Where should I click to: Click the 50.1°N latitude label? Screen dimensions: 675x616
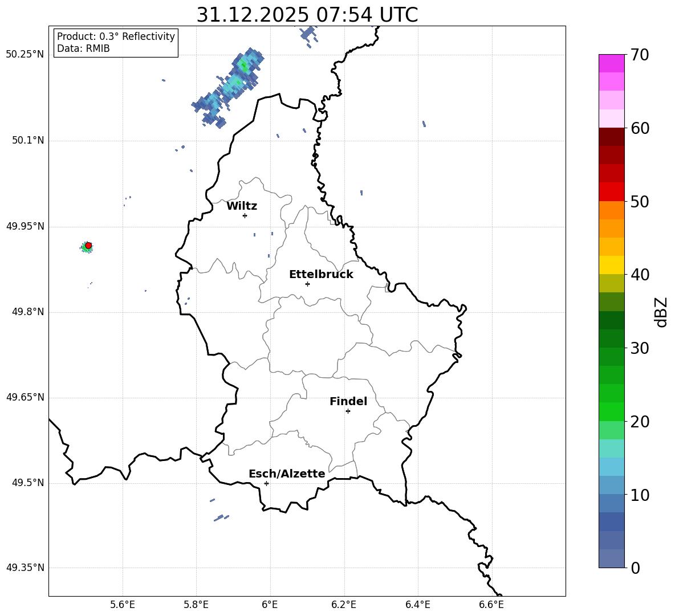(x=28, y=140)
